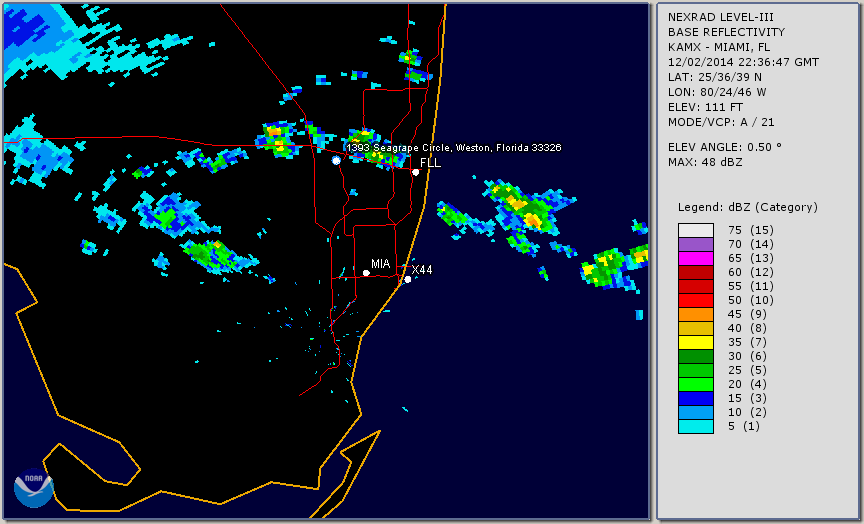Select the 50 dBZ bright red swatch
This screenshot has height=524, width=864.
pyautogui.click(x=696, y=300)
